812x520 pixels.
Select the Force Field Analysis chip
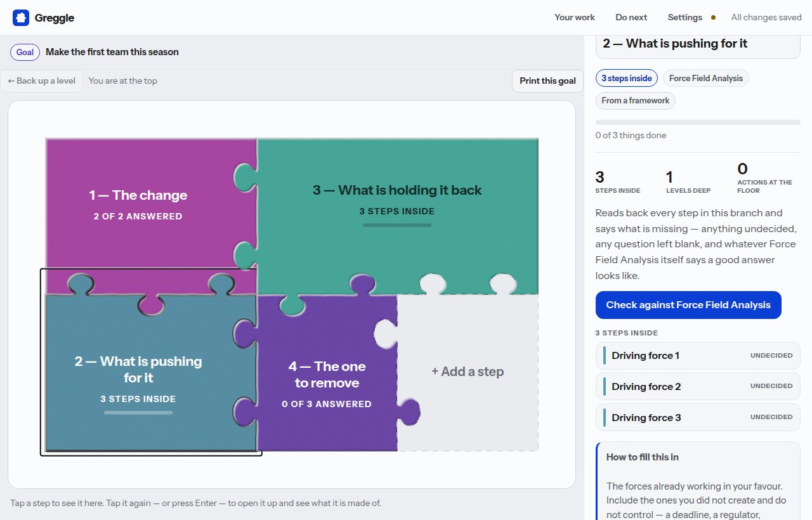click(706, 78)
